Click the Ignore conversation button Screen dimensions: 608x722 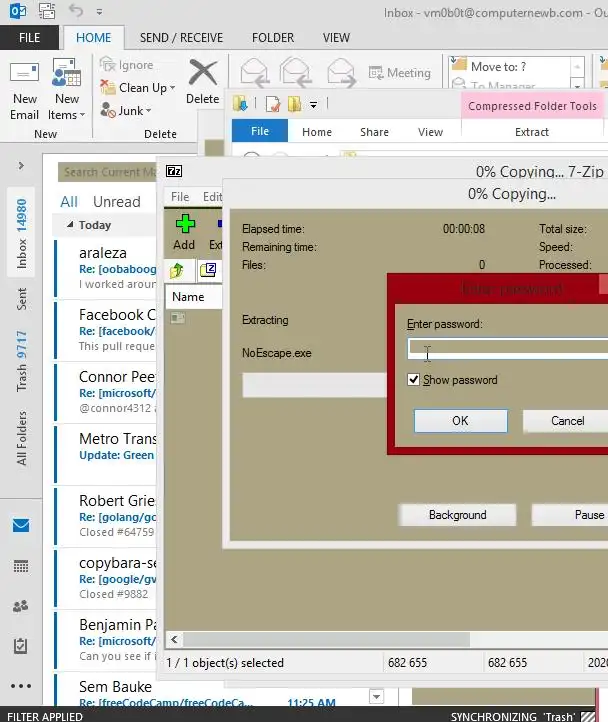(127, 65)
